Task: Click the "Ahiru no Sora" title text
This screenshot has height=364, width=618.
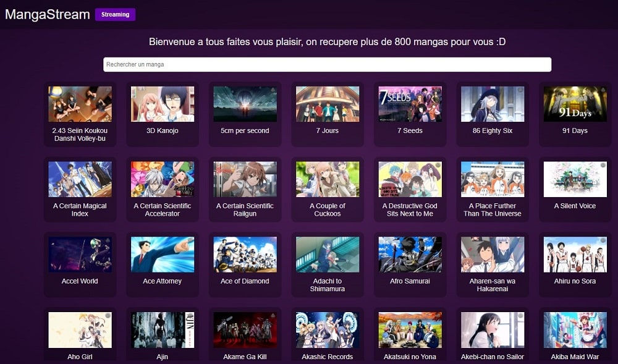Action: [x=575, y=281]
